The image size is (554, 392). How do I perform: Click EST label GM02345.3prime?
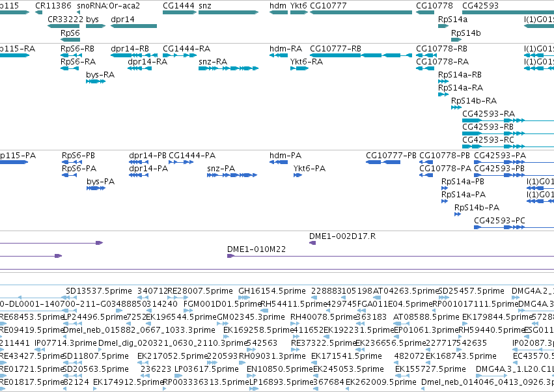tap(251, 317)
